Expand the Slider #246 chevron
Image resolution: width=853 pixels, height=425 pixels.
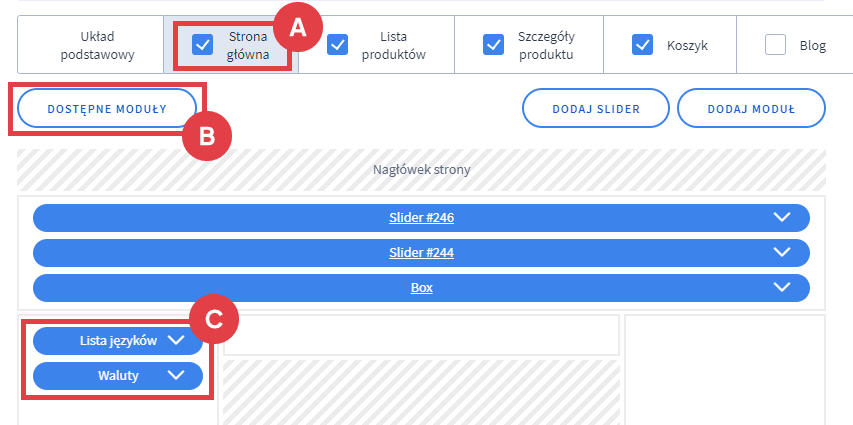[782, 218]
